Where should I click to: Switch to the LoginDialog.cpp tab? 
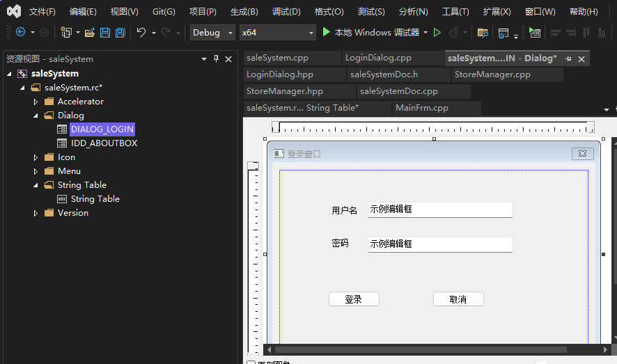(393, 58)
